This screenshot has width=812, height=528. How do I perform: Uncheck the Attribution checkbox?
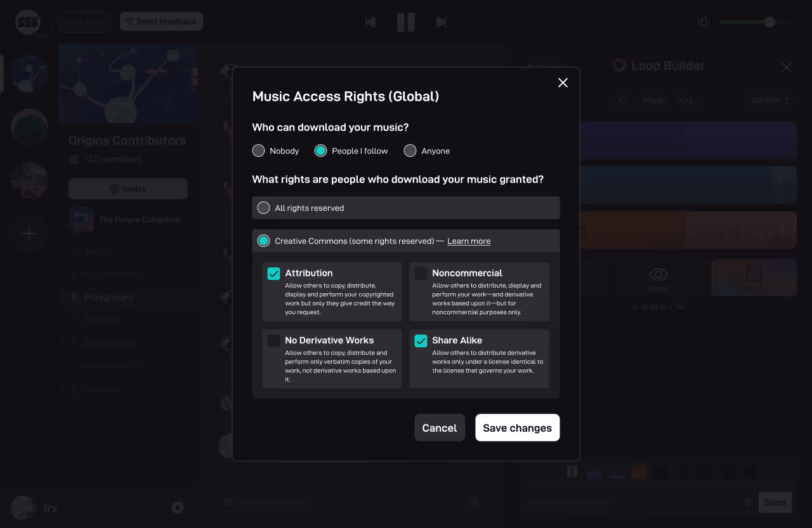coord(273,274)
